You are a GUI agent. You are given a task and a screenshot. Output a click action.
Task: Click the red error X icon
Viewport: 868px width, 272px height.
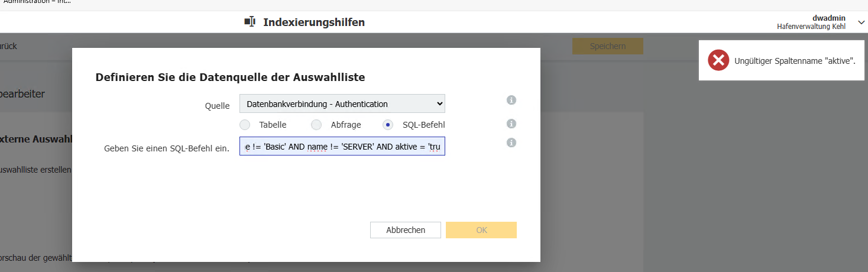click(x=718, y=60)
